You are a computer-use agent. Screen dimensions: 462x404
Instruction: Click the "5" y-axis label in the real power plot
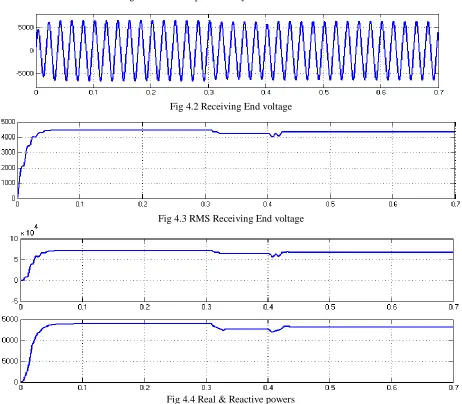16,259
